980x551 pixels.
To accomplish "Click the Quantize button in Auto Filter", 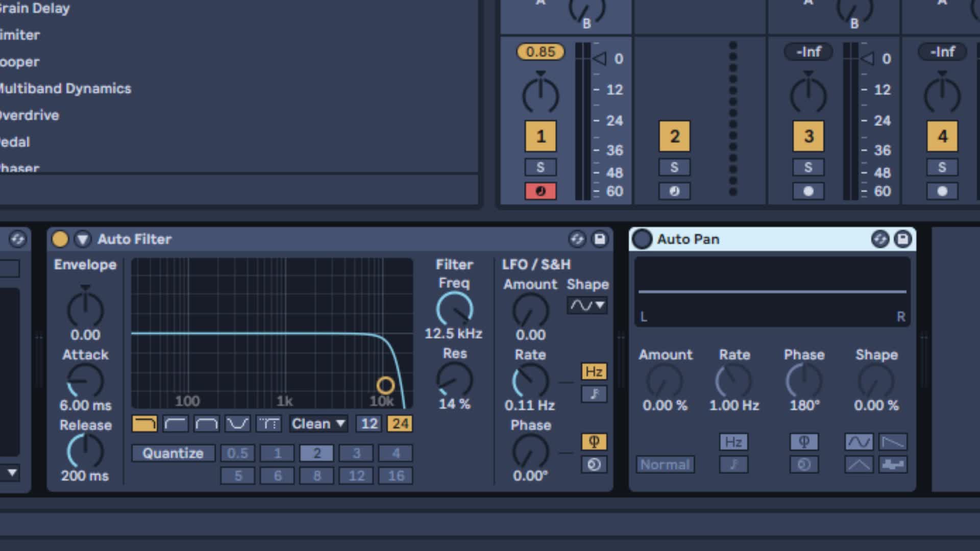I will pyautogui.click(x=173, y=453).
